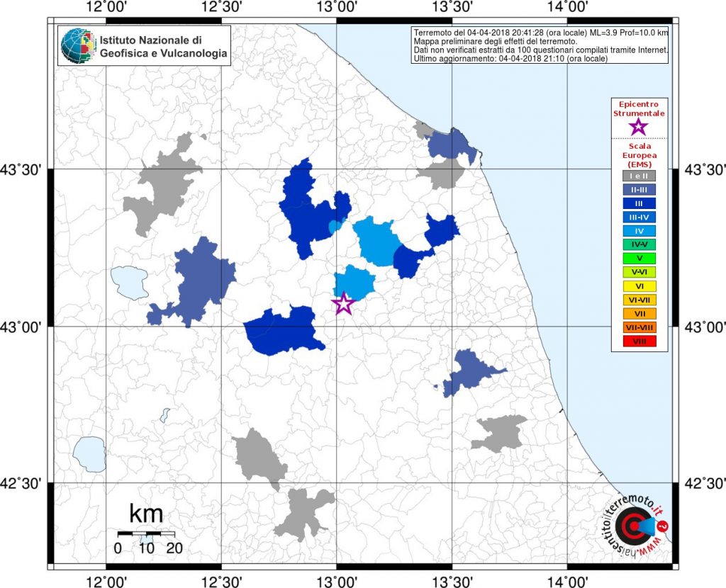This screenshot has height=588, width=726.
Task: Click the 'Terremoto del 04-04-2018 20:41:28' line
Action: coord(541,33)
